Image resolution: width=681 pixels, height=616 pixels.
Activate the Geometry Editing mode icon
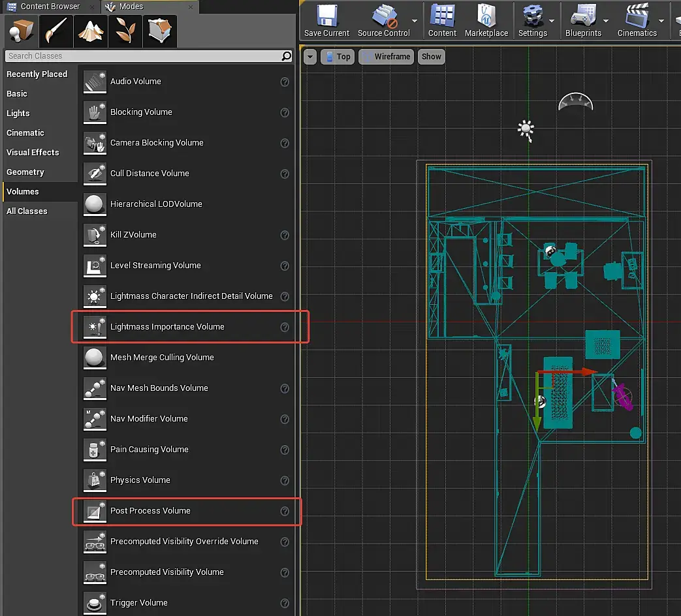click(159, 31)
